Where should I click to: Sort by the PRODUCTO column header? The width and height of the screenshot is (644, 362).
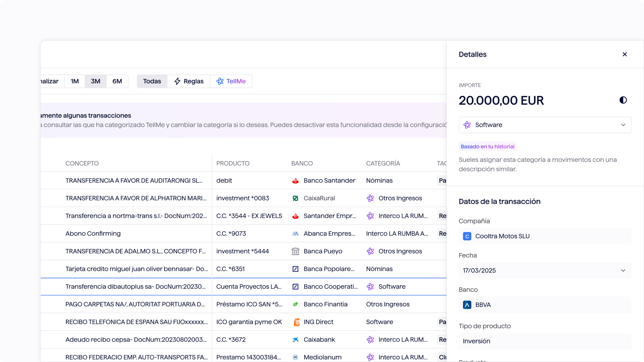[233, 163]
